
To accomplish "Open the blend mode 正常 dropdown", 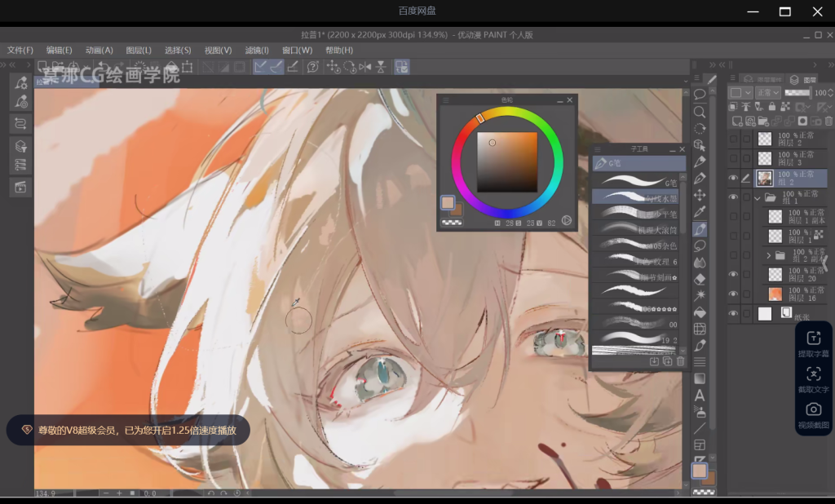I will 767,93.
